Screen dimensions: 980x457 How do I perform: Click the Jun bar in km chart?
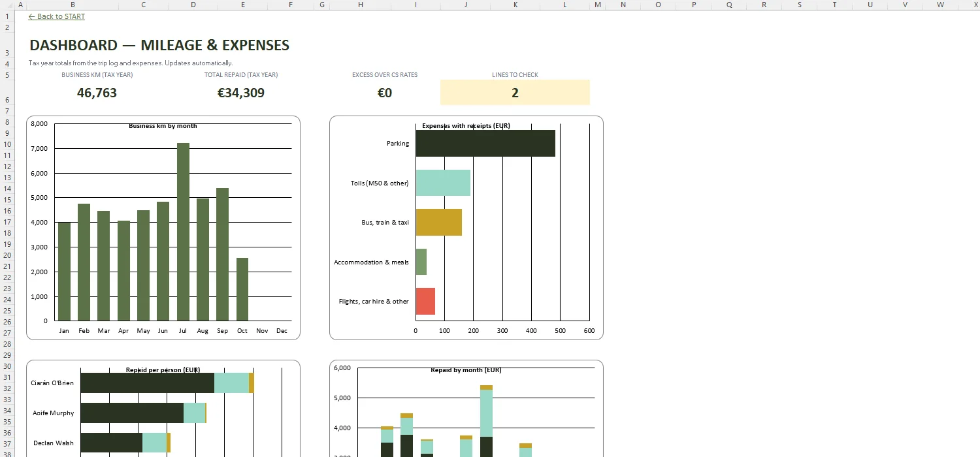pos(163,261)
